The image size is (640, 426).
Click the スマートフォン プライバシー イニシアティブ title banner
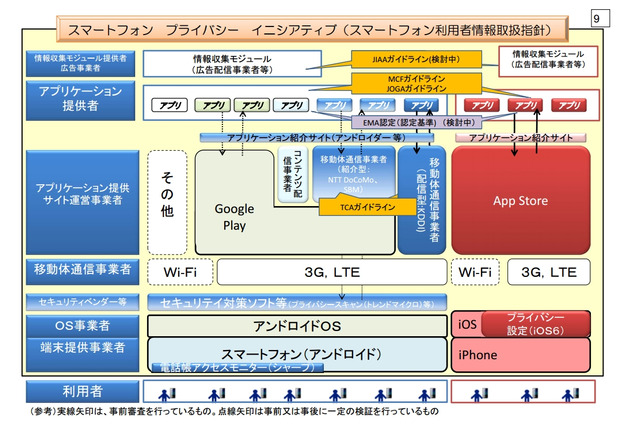point(312,29)
